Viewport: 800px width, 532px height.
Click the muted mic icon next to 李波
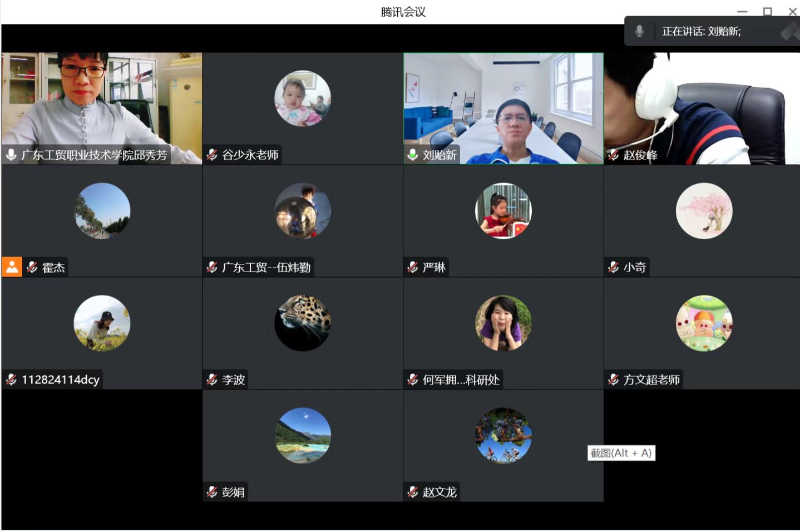[x=212, y=380]
